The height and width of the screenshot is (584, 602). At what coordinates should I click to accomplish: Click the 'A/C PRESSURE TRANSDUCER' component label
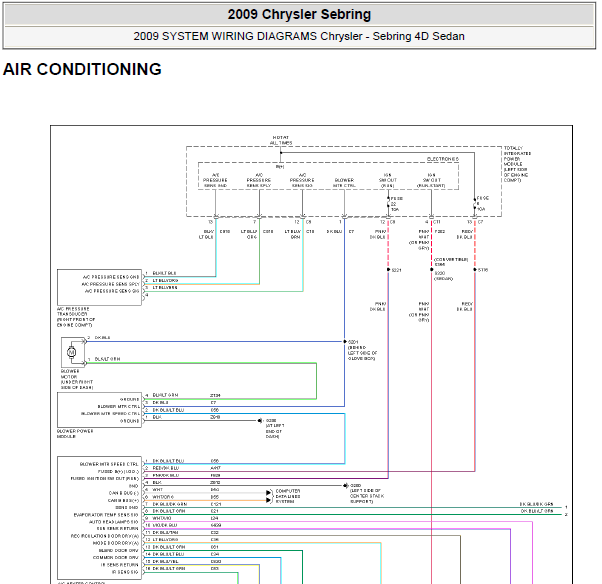[76, 317]
